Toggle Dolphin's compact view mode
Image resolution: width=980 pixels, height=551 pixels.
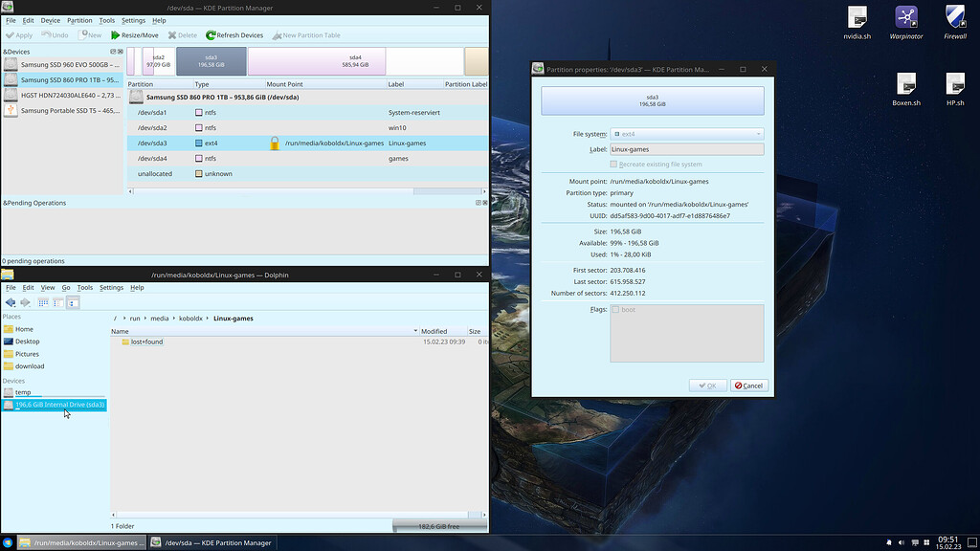pos(58,302)
